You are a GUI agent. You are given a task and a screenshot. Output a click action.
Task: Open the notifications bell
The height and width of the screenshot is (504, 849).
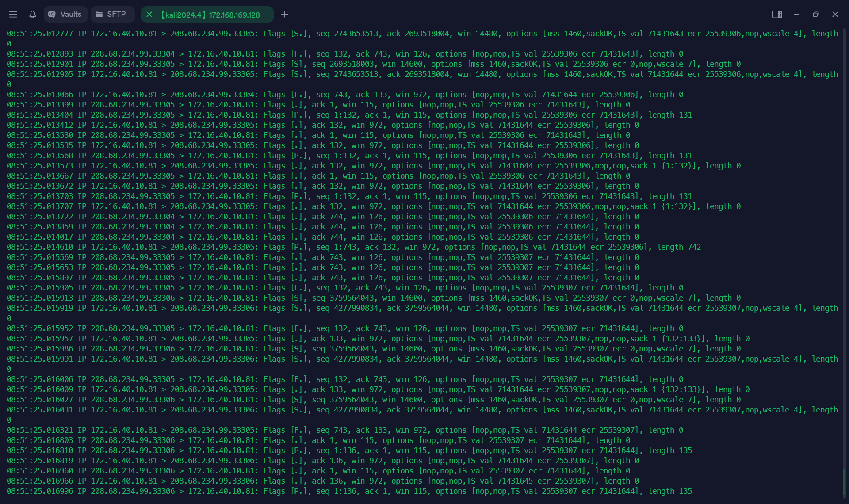(x=32, y=15)
